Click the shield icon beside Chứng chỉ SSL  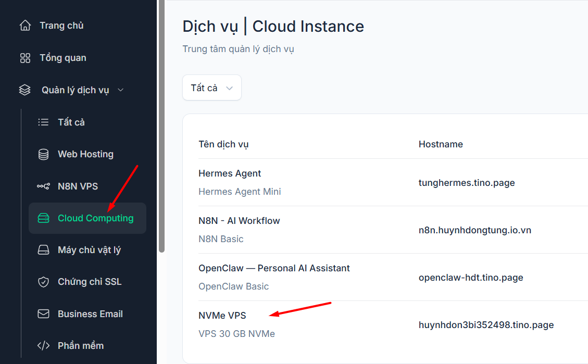pyautogui.click(x=44, y=282)
